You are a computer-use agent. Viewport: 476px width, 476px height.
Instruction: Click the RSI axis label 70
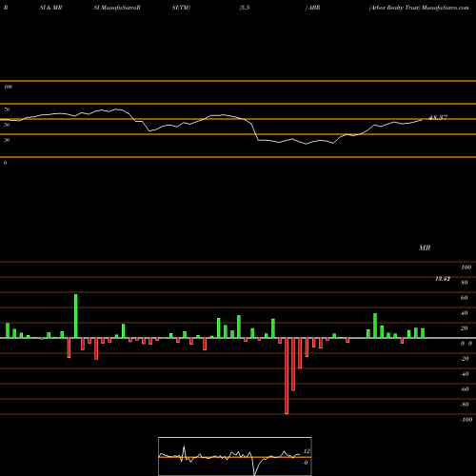7,109
